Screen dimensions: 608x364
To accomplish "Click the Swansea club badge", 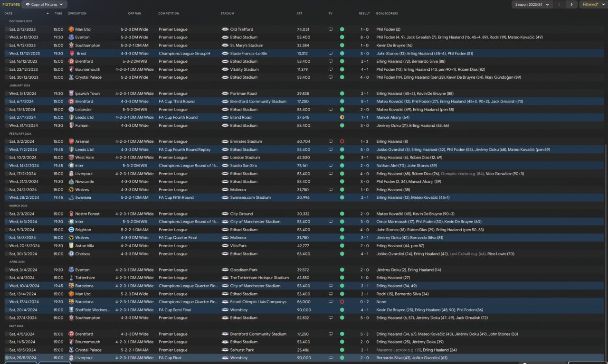I will point(71,197).
